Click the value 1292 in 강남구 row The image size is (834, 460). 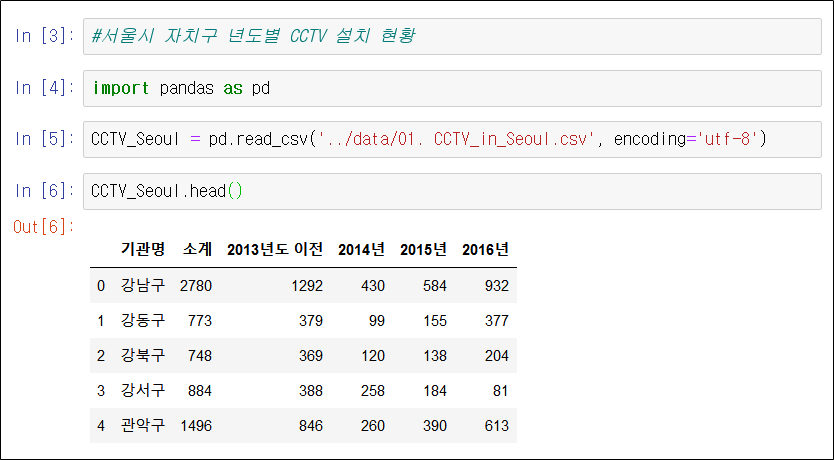click(307, 286)
